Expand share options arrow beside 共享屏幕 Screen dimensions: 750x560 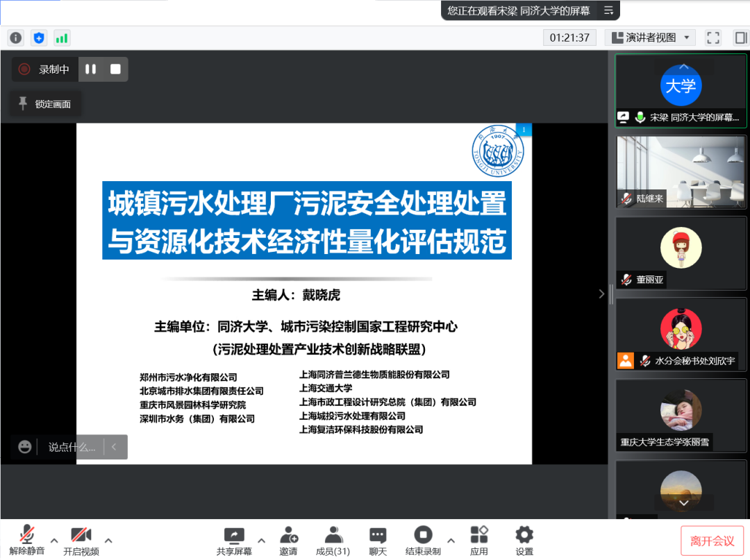pos(262,541)
